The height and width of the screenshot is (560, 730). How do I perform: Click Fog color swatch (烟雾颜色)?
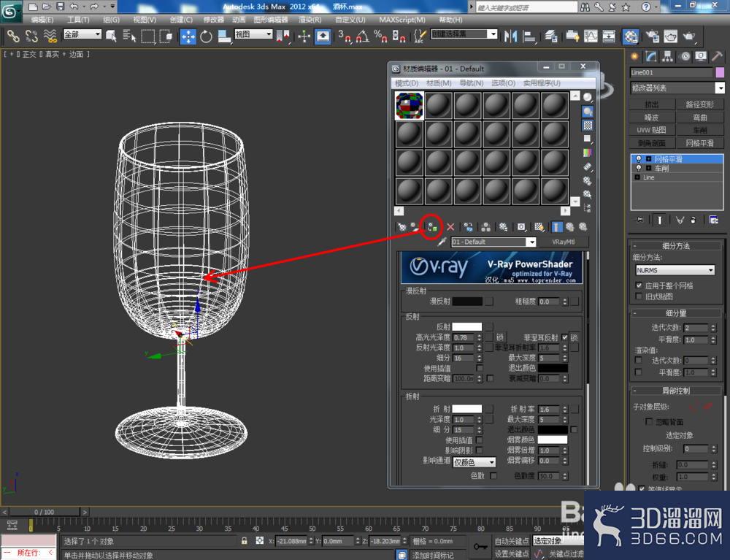coord(553,440)
